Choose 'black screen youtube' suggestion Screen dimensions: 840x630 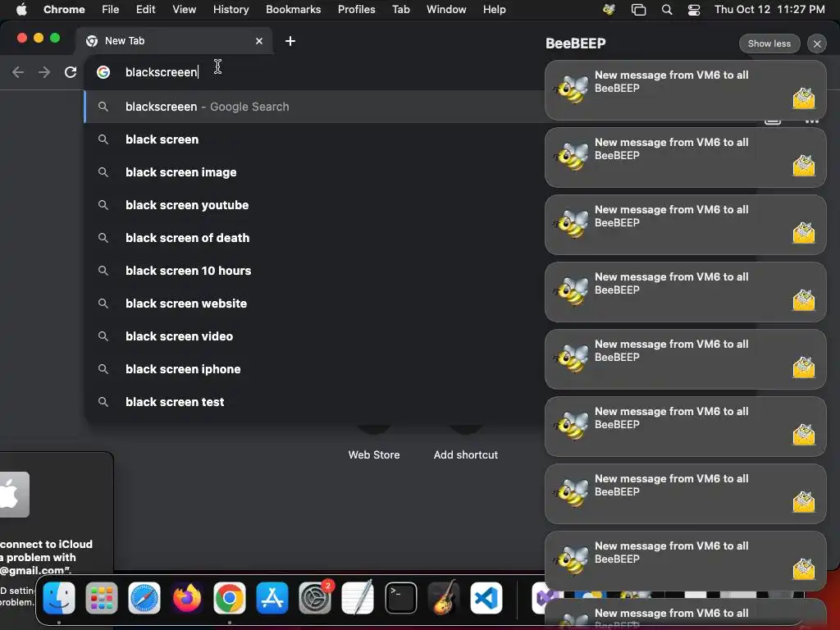(314, 204)
